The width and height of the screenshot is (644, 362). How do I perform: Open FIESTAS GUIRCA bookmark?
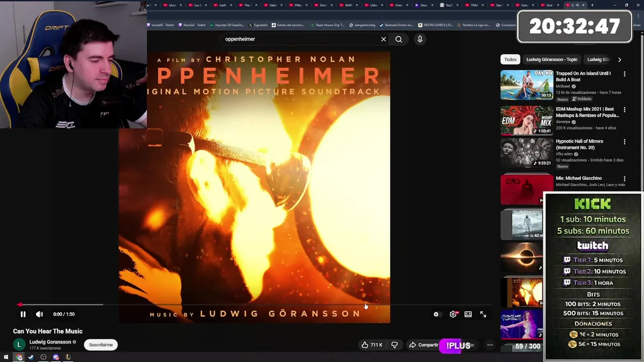pos(436,25)
